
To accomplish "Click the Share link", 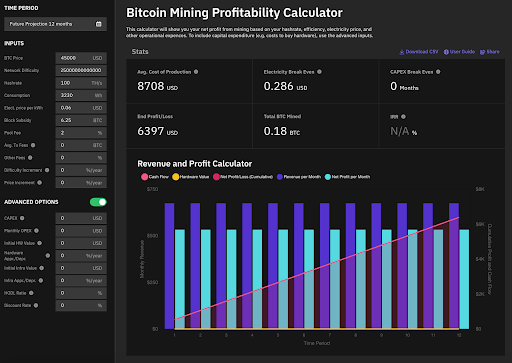I will [x=490, y=52].
